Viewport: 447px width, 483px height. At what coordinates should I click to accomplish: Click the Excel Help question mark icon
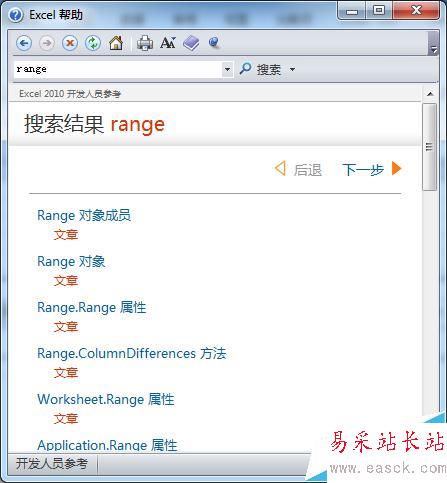[16, 15]
